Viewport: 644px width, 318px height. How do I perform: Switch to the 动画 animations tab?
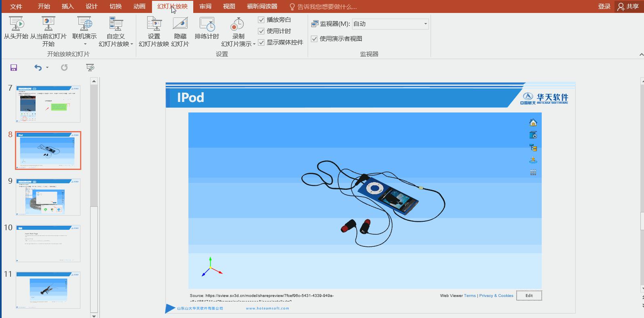coord(139,6)
